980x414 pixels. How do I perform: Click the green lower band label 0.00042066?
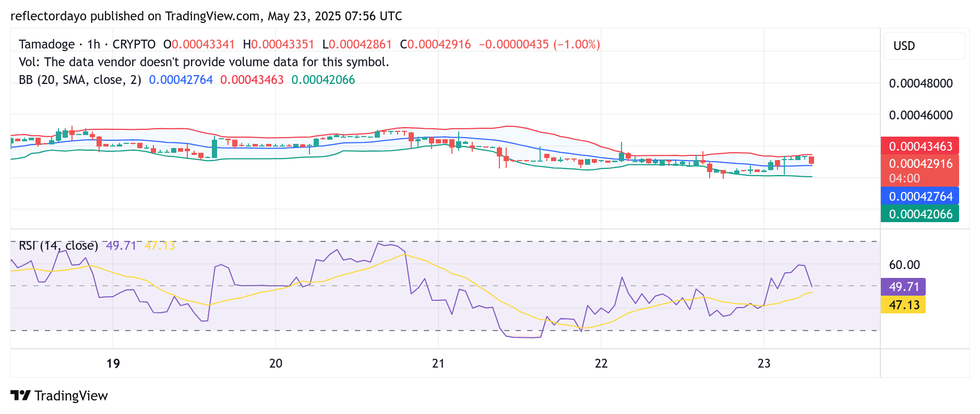[920, 214]
